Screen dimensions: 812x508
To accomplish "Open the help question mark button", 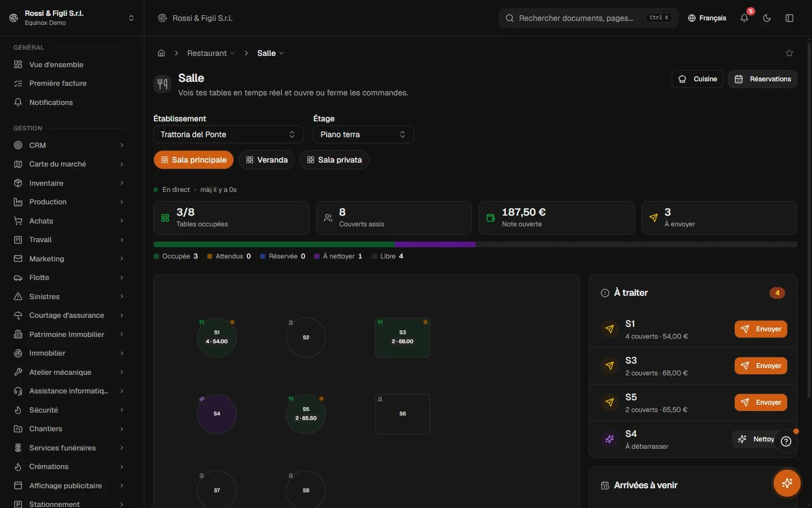I will 786,441.
